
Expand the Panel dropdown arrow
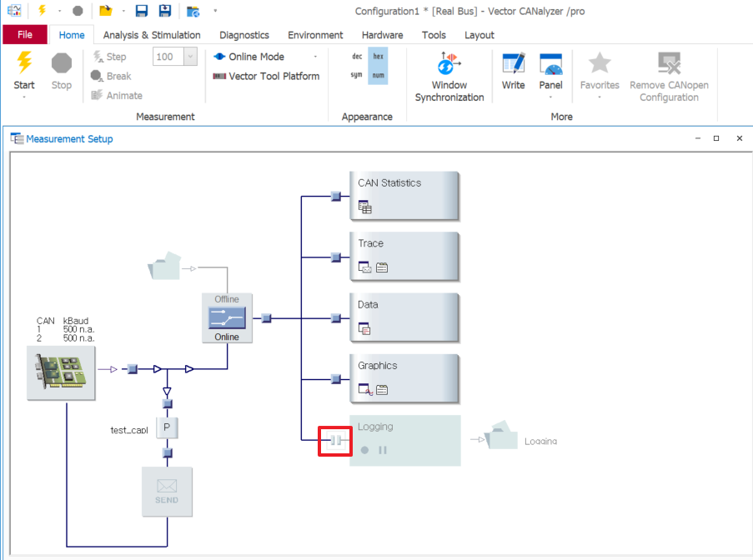point(550,97)
